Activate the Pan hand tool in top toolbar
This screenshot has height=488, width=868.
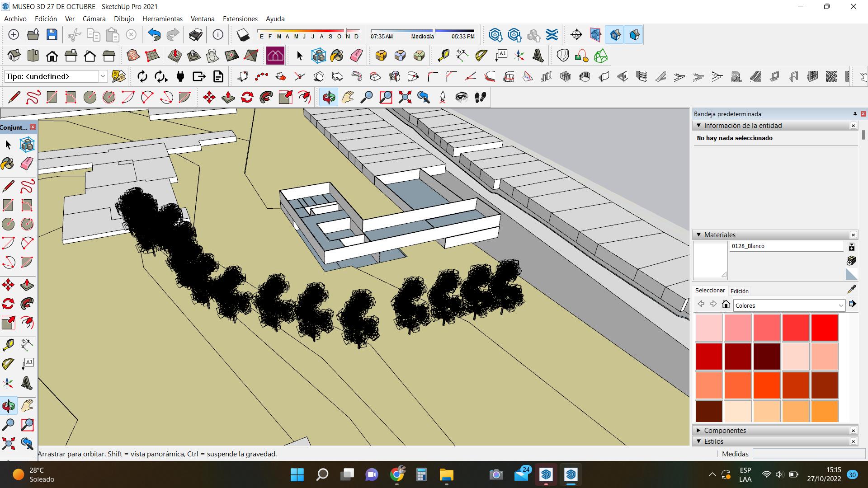[x=348, y=97]
